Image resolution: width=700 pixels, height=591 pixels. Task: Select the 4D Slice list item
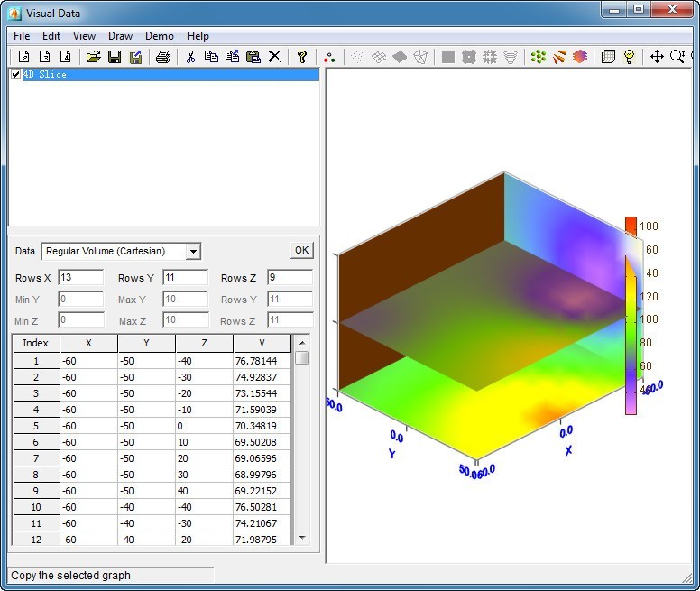45,75
